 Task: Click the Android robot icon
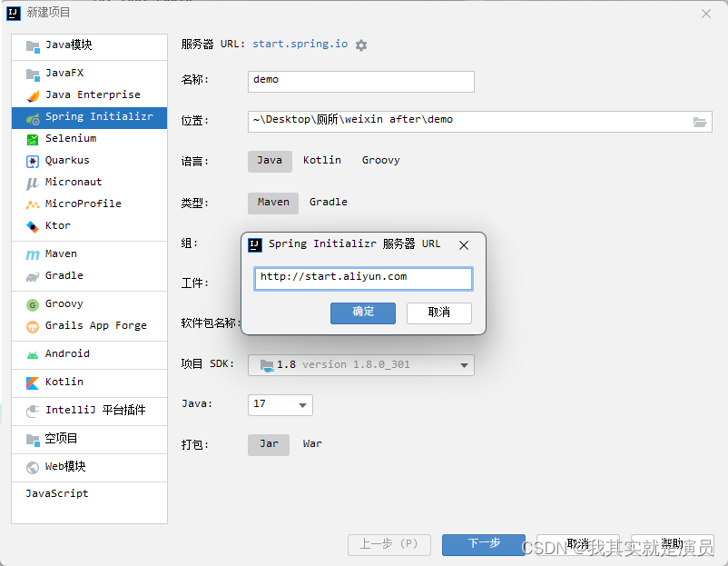click(33, 355)
